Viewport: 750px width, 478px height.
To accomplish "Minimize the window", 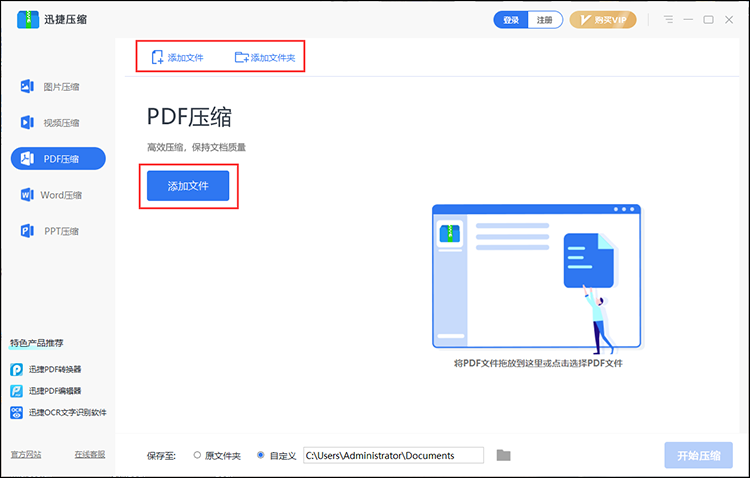I will pos(688,20).
